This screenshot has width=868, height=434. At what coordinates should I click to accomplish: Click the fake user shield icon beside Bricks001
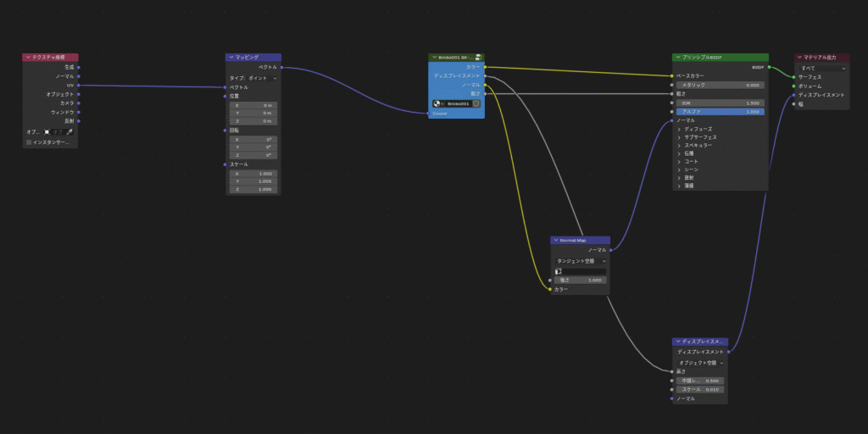tap(476, 103)
